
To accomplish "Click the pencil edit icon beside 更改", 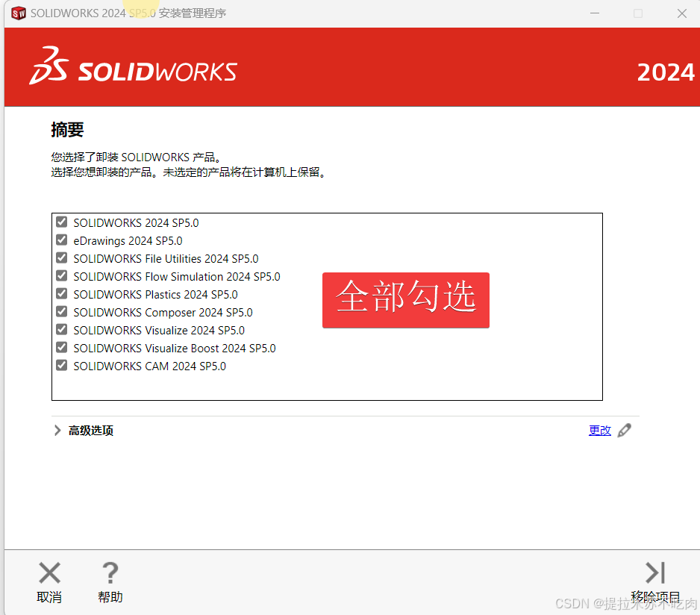I will (x=624, y=430).
